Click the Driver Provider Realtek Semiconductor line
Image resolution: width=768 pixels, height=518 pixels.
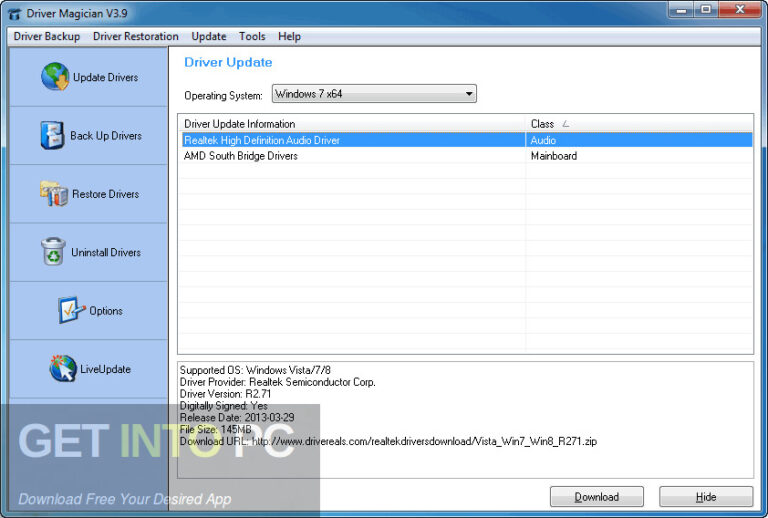(x=278, y=382)
